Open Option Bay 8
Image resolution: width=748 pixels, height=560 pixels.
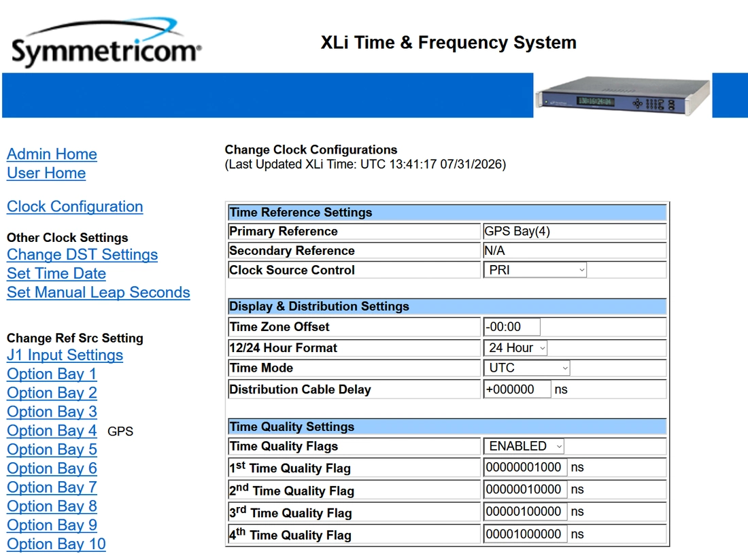[x=52, y=506]
